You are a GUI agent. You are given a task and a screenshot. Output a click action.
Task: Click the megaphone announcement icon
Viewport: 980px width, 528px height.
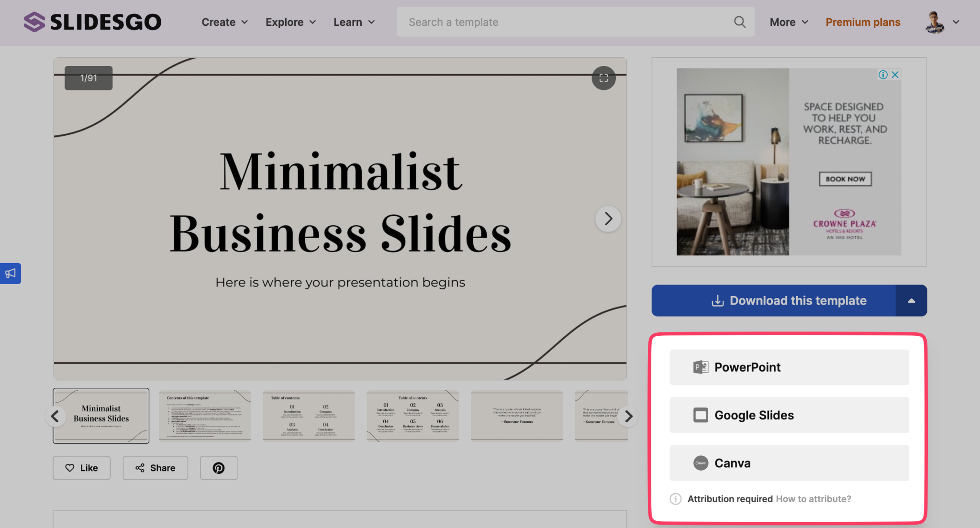click(10, 273)
